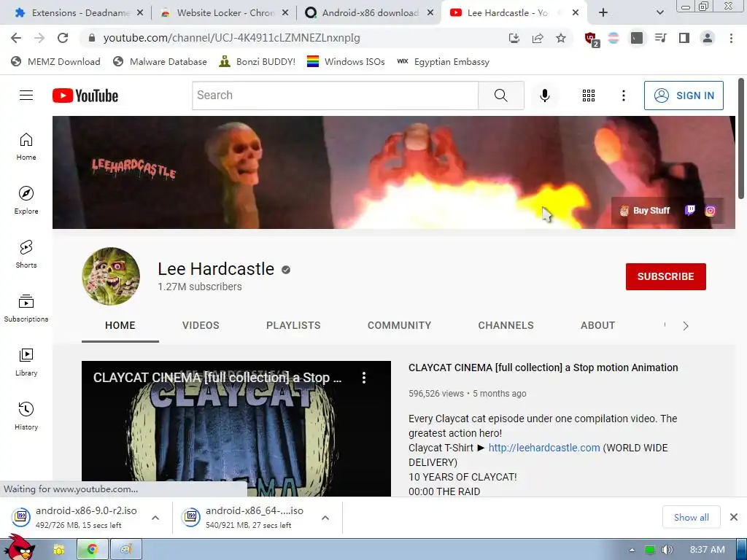
Task: Open Egyptian Embassy bookmark
Action: 443,61
